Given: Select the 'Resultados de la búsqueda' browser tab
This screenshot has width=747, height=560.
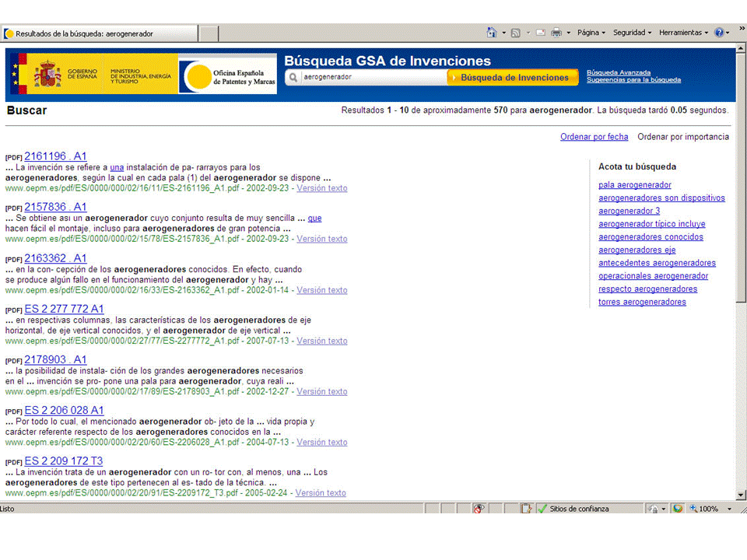Looking at the screenshot, I should point(99,33).
